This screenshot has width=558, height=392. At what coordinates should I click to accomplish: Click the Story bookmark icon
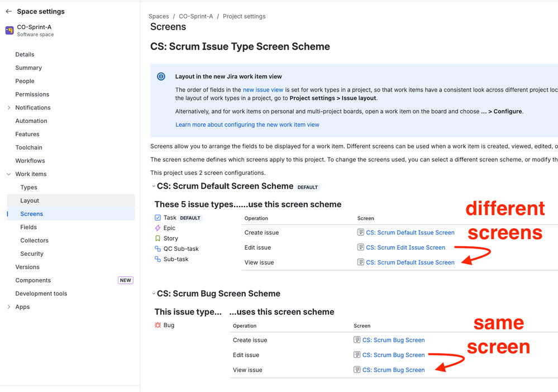pyautogui.click(x=158, y=238)
